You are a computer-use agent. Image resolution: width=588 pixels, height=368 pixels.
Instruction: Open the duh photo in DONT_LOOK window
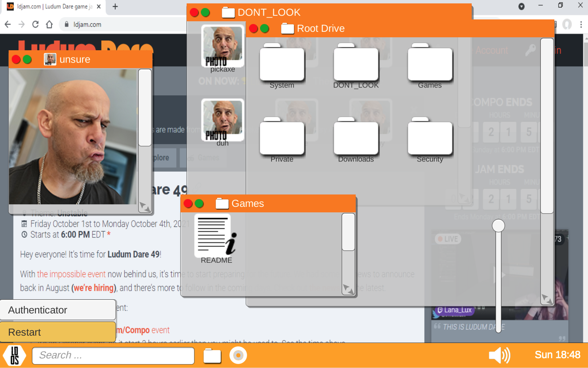tap(222, 120)
